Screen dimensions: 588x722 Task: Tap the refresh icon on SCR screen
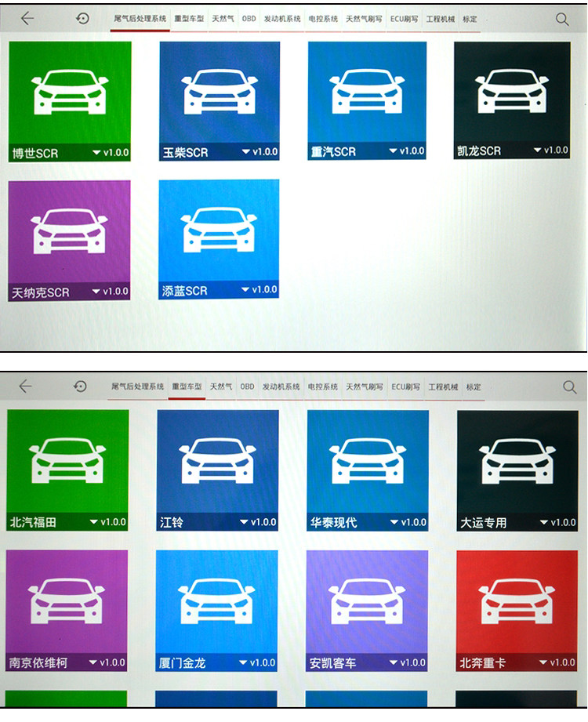(x=82, y=18)
